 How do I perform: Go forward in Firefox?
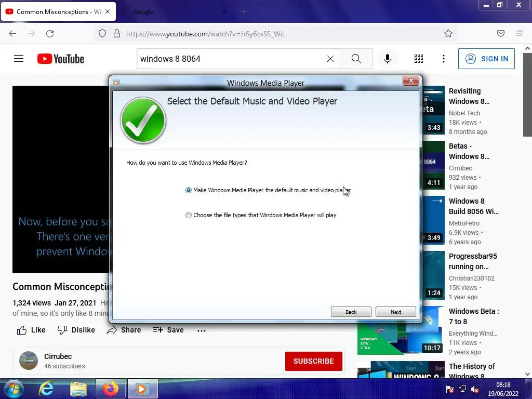click(31, 34)
